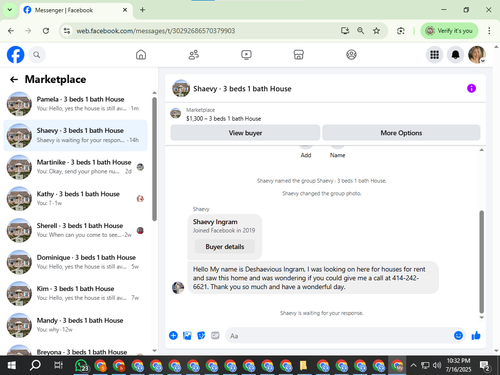Image resolution: width=500 pixels, height=375 pixels.
Task: Bookmark this page with the star icon
Action: click(x=376, y=31)
